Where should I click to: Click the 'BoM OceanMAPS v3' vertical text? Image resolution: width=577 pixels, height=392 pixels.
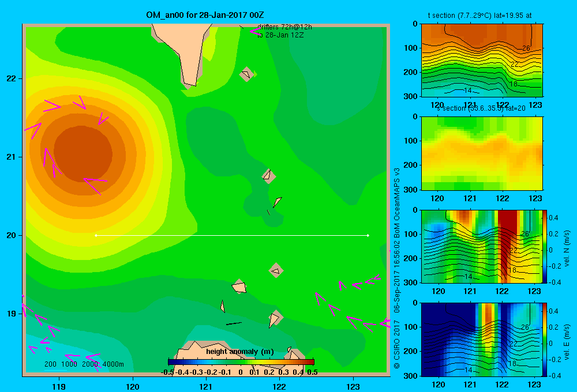397,202
